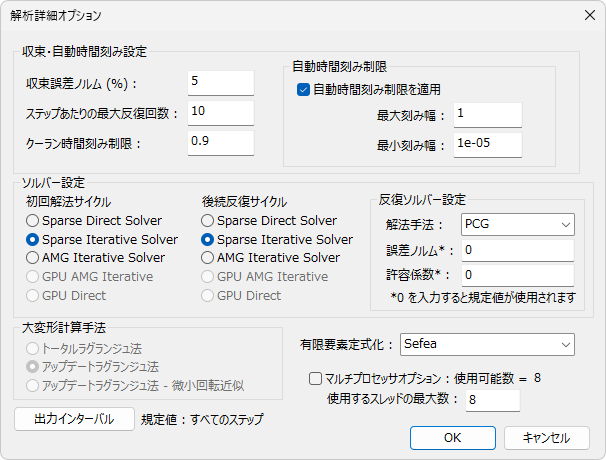Select AMG Iterative Solver under 初回解法サイクル
This screenshot has width=606, height=460.
coord(32,257)
